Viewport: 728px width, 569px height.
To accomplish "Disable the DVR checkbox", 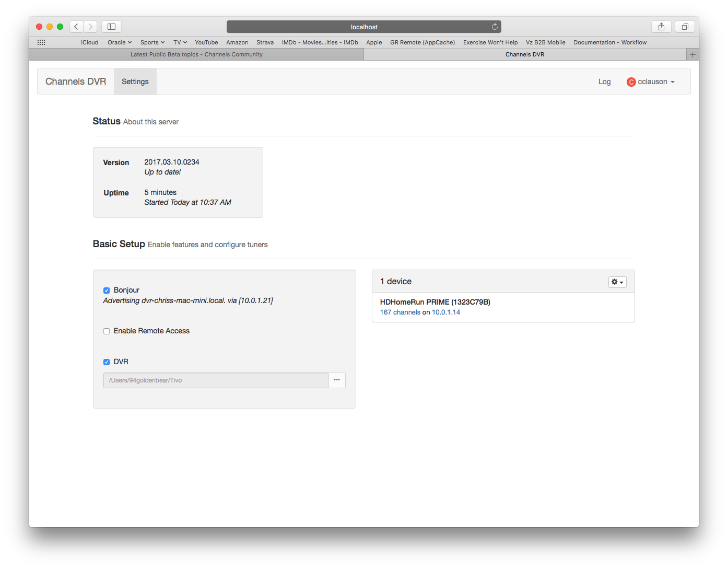I will (107, 362).
